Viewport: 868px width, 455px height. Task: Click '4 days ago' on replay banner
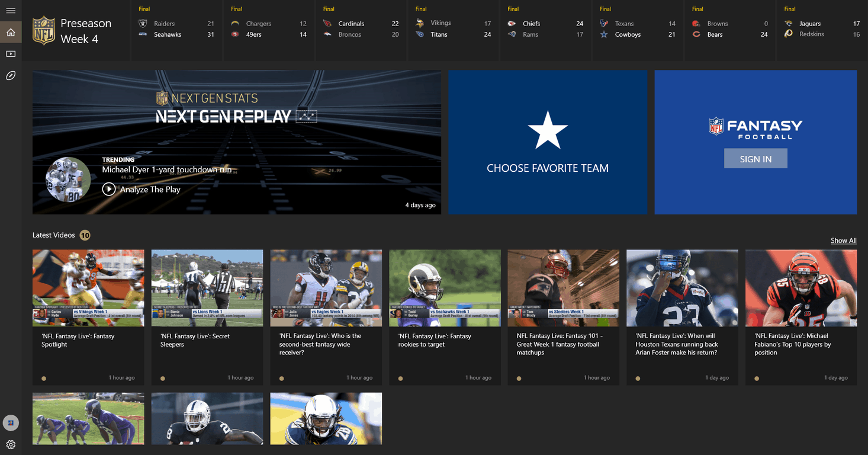[420, 205]
